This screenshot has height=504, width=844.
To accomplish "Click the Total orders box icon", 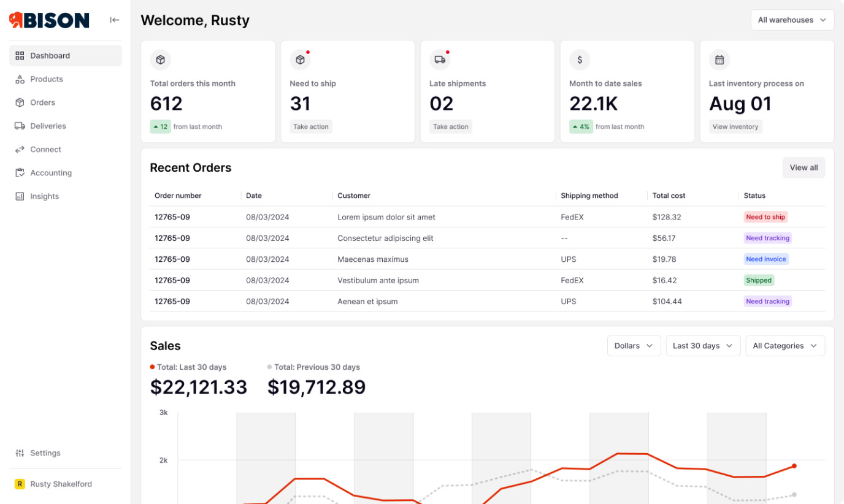I will pos(160,60).
